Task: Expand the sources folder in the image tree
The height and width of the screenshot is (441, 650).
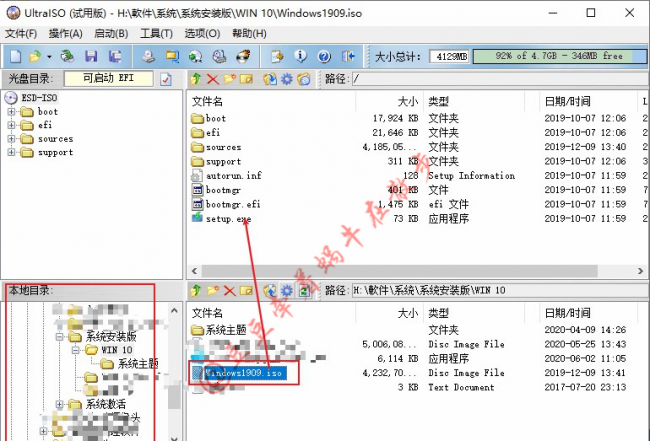Action: click(x=12, y=138)
